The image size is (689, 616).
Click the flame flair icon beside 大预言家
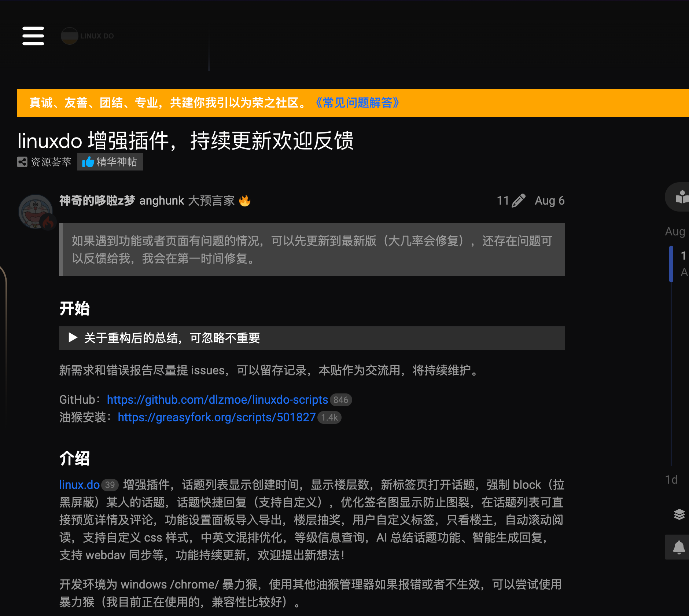click(x=245, y=201)
